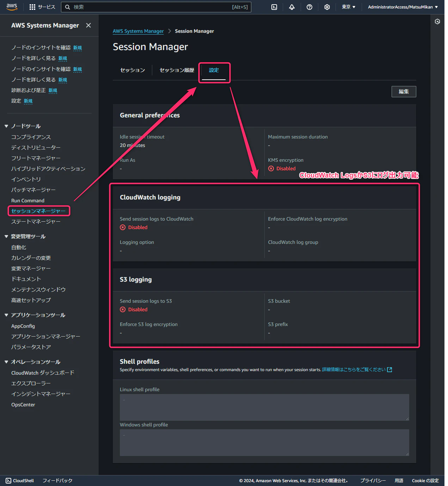
Task: Open Run Command in the sidebar
Action: tap(28, 201)
